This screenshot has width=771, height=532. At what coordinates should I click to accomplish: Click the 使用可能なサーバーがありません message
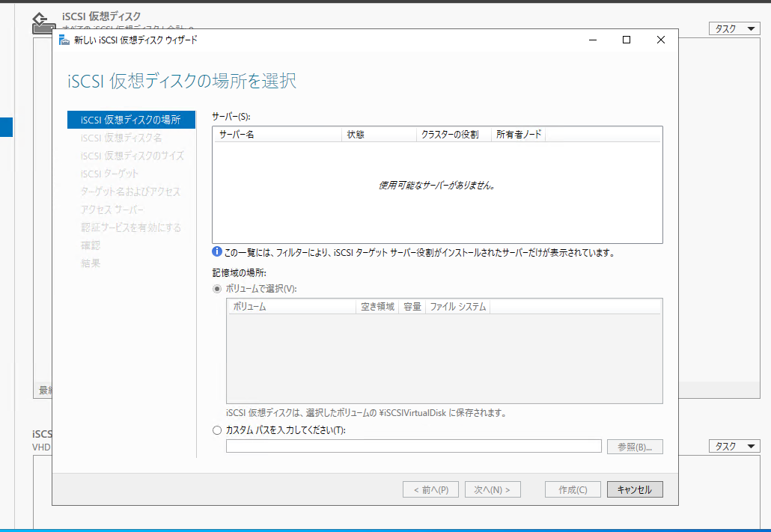(437, 186)
